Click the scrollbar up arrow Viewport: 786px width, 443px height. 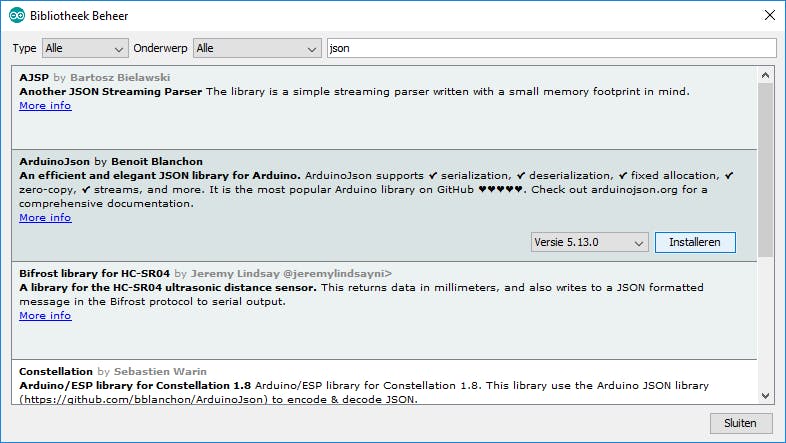pos(766,75)
